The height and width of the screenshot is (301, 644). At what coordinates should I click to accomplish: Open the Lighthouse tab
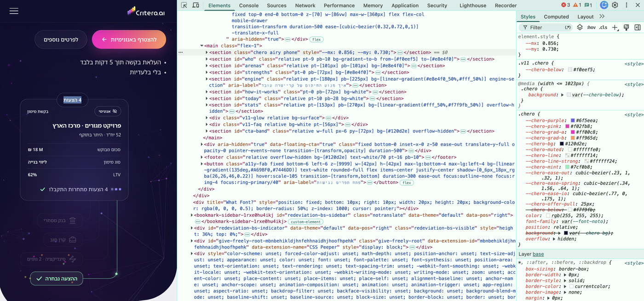pyautogui.click(x=473, y=6)
